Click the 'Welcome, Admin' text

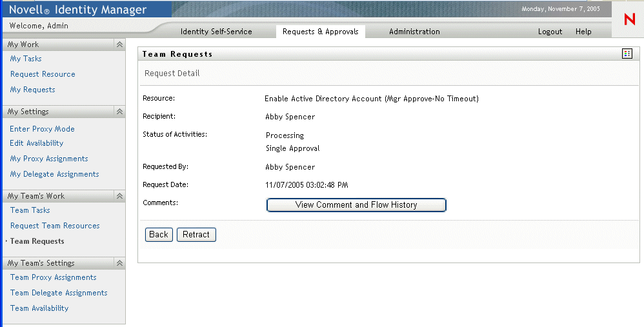[39, 26]
